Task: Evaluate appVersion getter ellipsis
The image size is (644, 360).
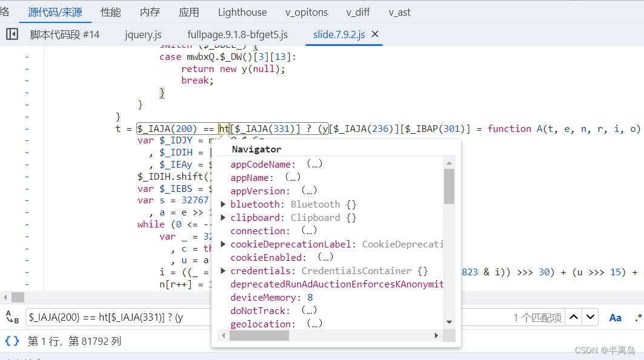Action: coord(309,191)
